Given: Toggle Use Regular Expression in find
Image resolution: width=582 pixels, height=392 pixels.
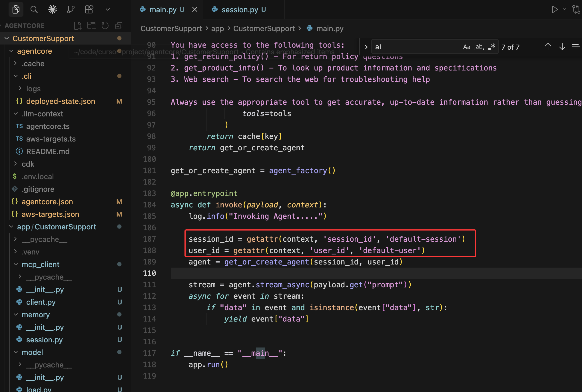Looking at the screenshot, I should click(491, 47).
